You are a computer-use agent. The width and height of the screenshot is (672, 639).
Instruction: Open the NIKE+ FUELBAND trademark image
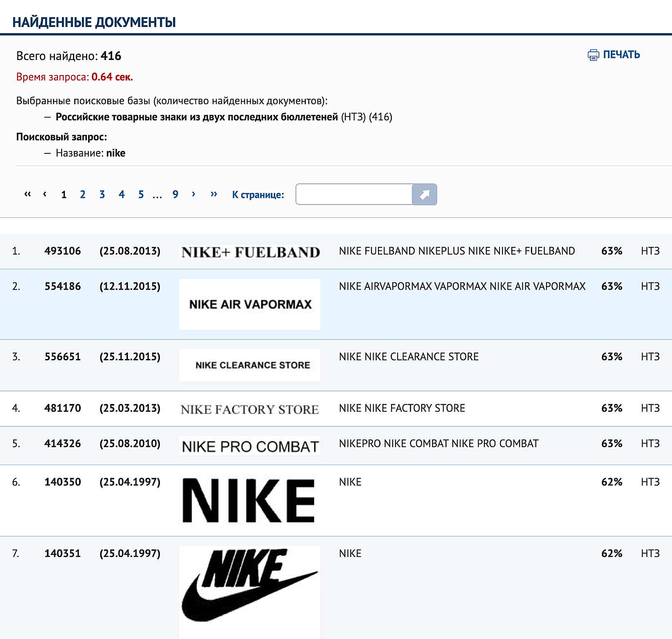[x=250, y=252]
